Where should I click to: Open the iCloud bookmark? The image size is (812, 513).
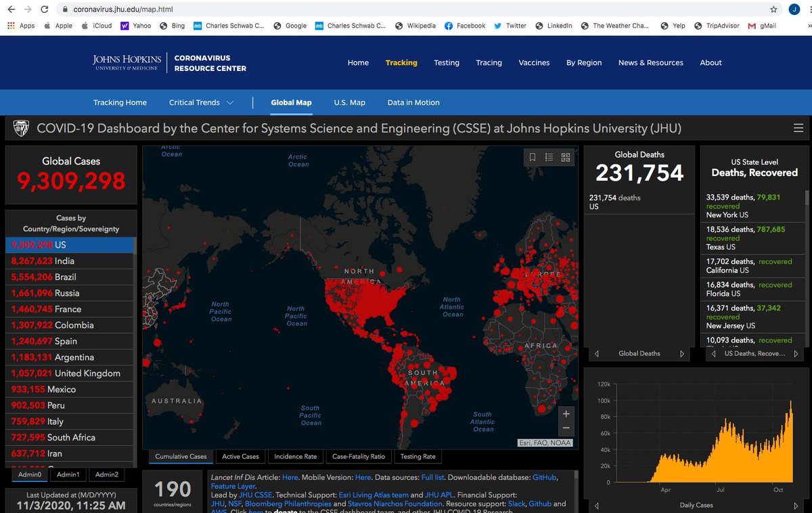(96, 26)
